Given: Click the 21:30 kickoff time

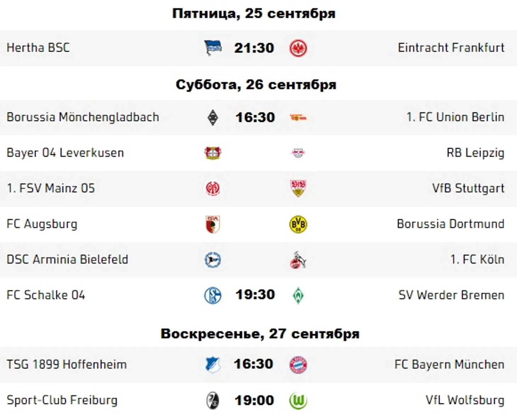Looking at the screenshot, I should tap(254, 48).
